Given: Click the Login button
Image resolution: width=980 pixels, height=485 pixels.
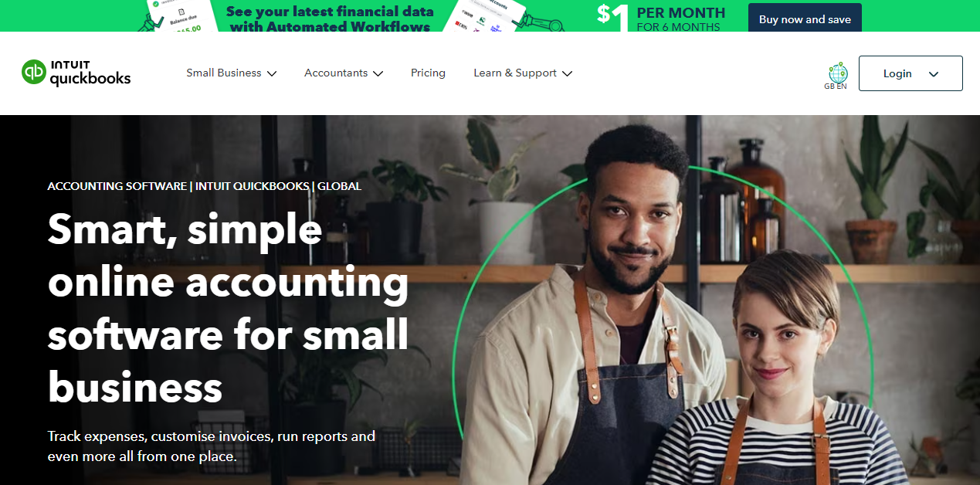Looking at the screenshot, I should tap(910, 73).
